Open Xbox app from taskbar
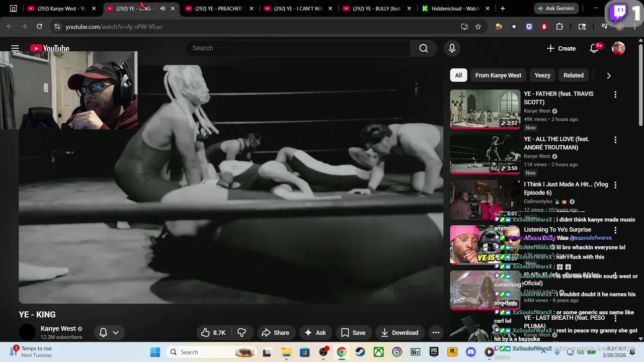This screenshot has width=644, height=362. (379, 352)
